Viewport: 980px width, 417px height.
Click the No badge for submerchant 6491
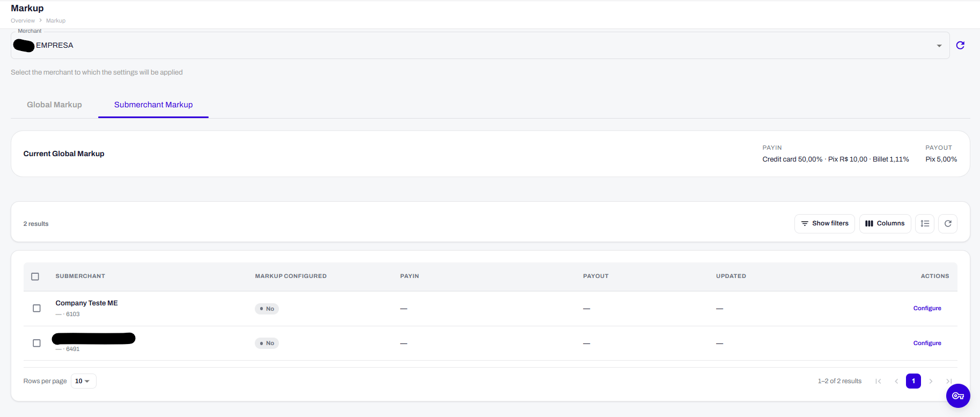267,343
